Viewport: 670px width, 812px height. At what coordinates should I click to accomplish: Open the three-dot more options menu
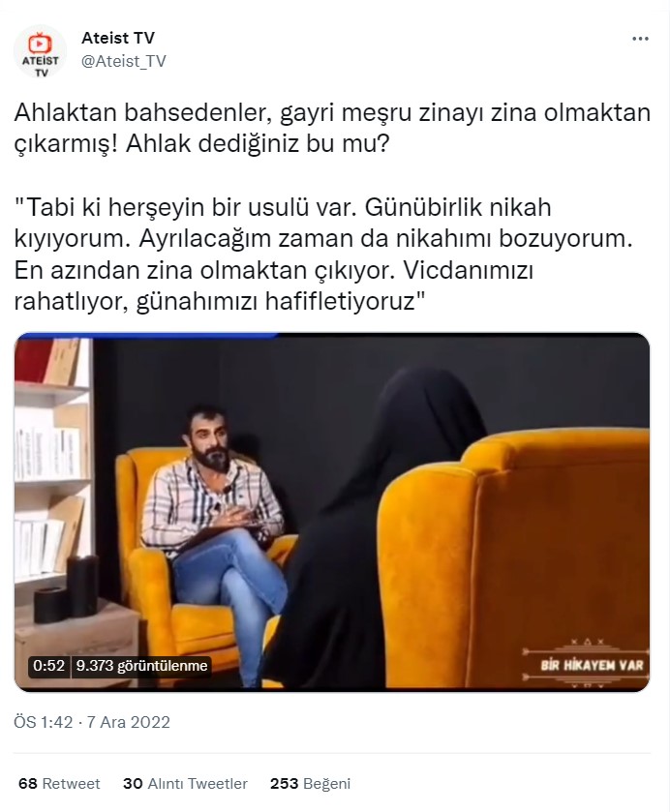pos(640,39)
